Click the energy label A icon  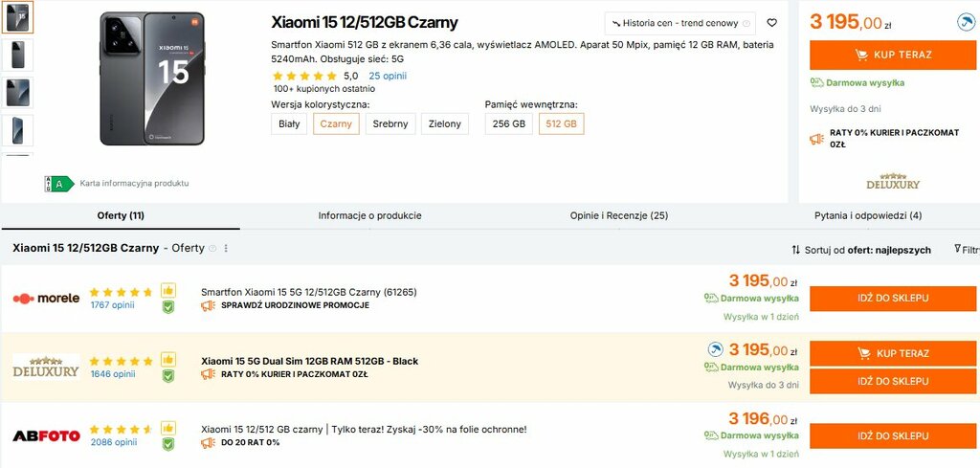(x=59, y=183)
